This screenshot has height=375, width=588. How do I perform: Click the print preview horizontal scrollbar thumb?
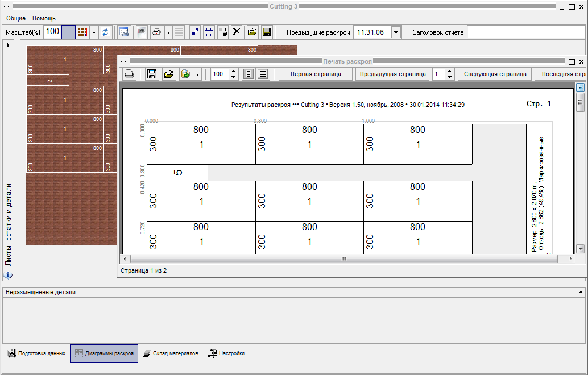[344, 259]
